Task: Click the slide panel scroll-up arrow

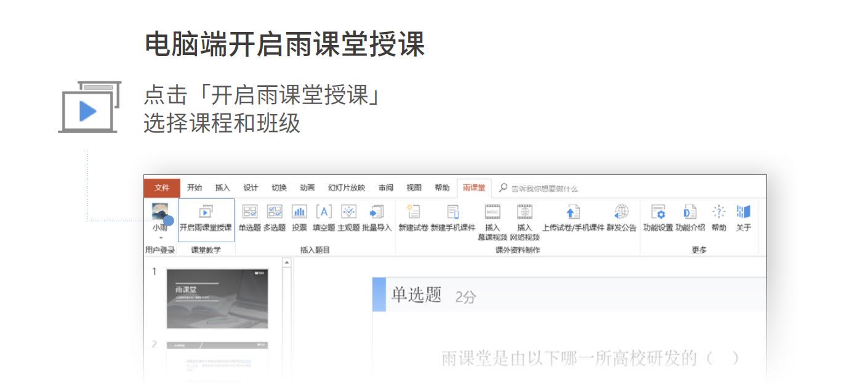Action: coord(286,263)
